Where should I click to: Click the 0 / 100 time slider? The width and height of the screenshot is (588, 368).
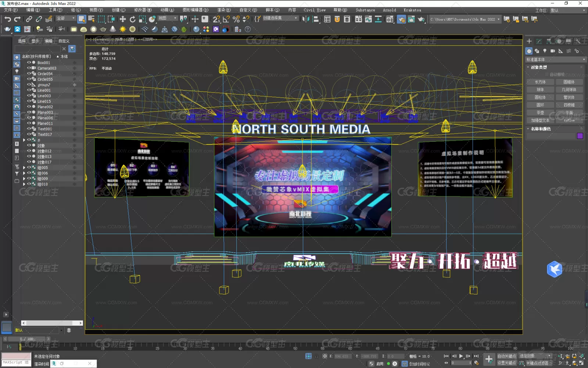(x=26, y=339)
